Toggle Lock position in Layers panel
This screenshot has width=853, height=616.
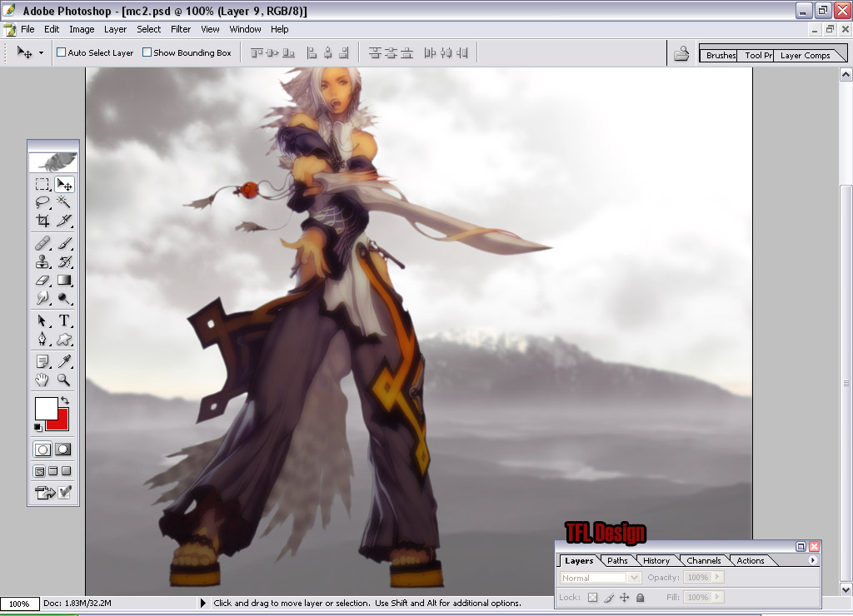(625, 598)
